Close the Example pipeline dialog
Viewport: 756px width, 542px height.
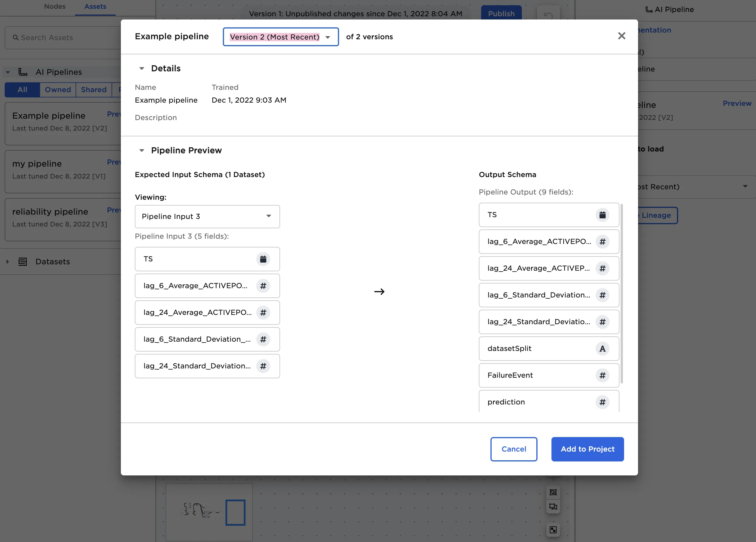[x=621, y=36]
